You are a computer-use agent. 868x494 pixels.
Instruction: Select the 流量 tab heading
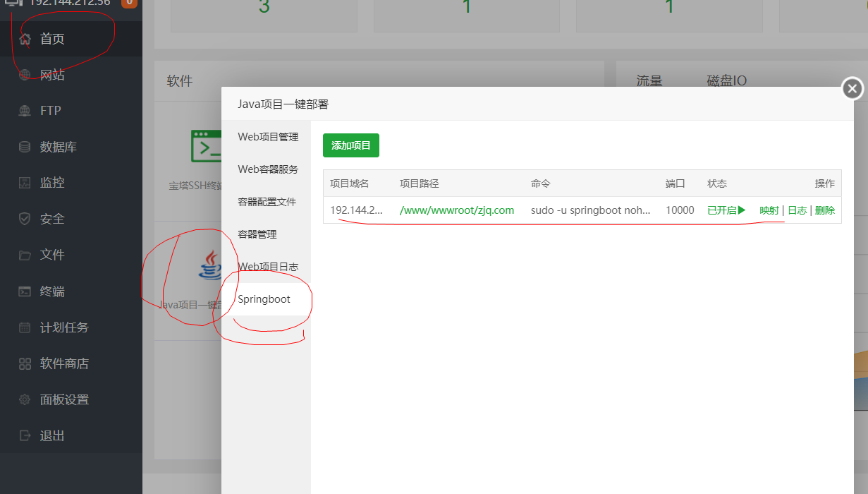point(649,81)
